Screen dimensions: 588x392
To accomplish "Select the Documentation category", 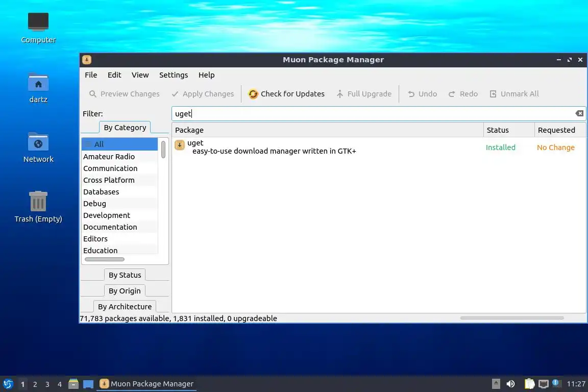I will pyautogui.click(x=119, y=227).
